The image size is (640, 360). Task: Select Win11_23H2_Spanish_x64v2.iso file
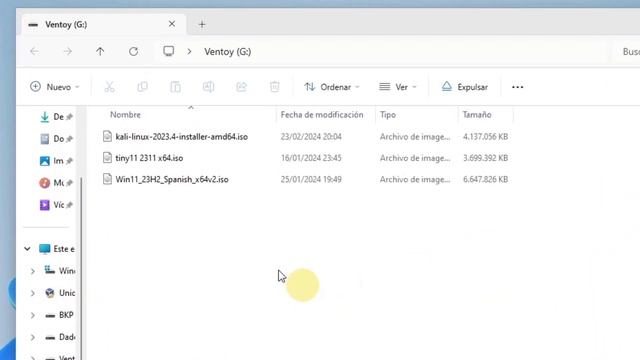[172, 179]
